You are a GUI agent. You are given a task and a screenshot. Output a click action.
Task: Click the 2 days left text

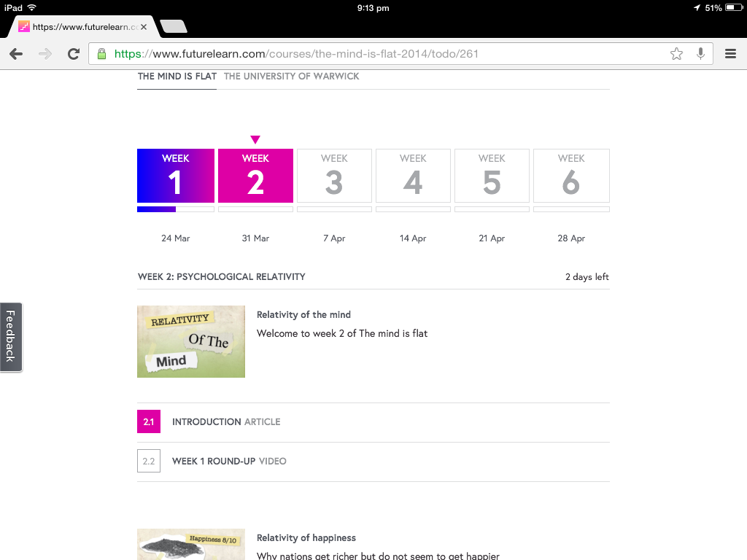(x=587, y=276)
